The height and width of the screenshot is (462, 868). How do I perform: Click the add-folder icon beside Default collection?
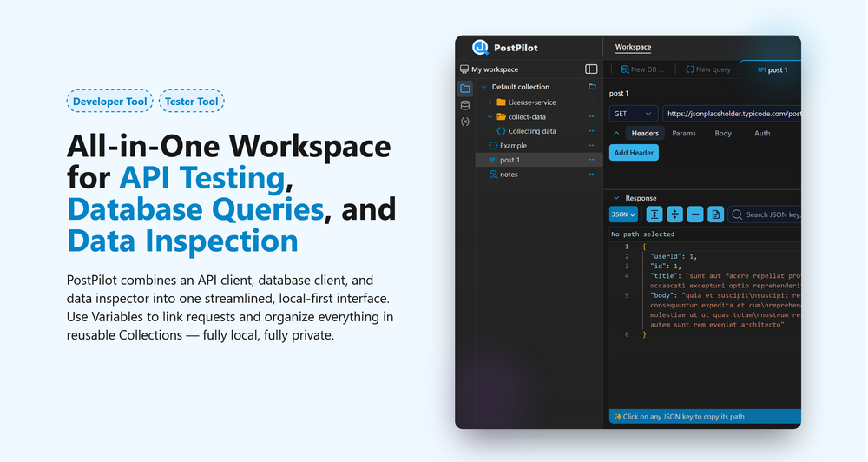[x=592, y=87]
